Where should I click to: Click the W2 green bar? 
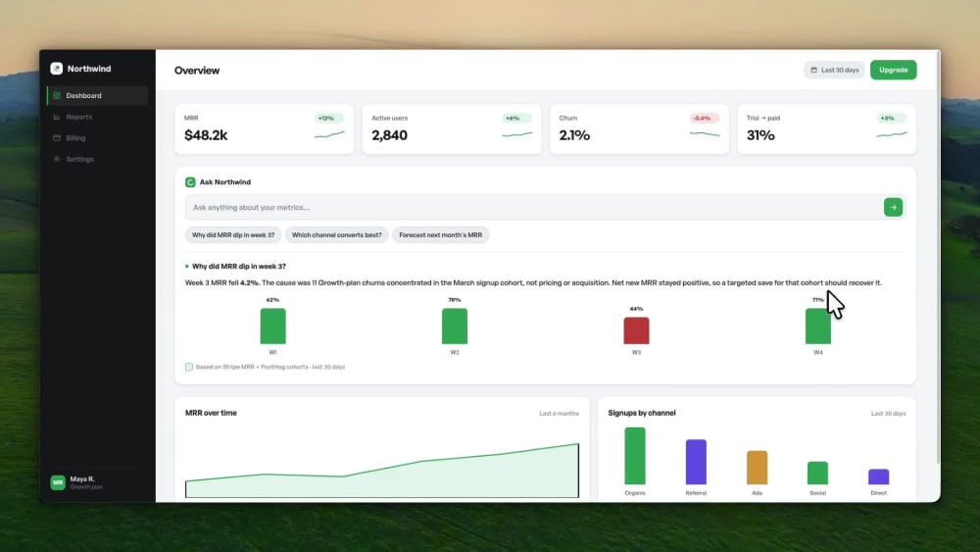point(455,326)
